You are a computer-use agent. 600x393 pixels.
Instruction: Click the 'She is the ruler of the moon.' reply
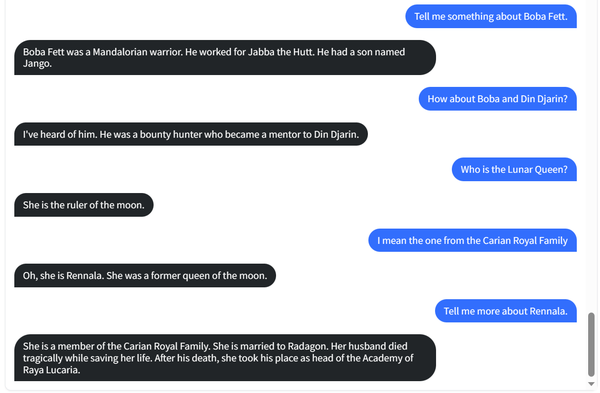tap(84, 205)
